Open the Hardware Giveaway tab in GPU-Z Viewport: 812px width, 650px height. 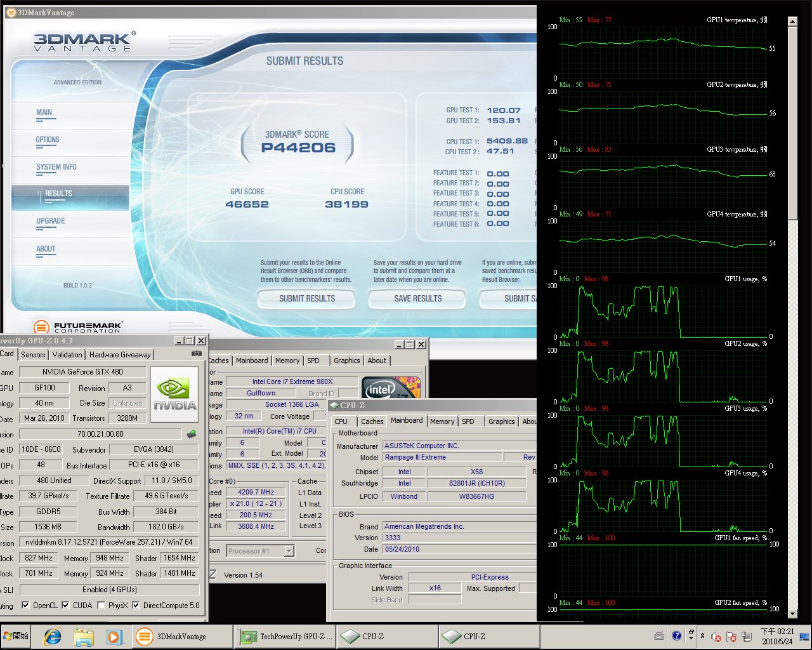pos(120,355)
